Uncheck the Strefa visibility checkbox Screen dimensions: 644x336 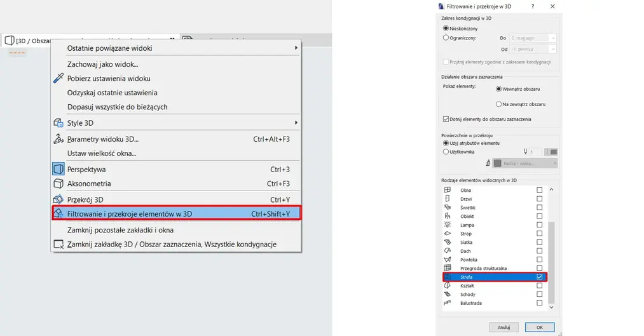(539, 277)
